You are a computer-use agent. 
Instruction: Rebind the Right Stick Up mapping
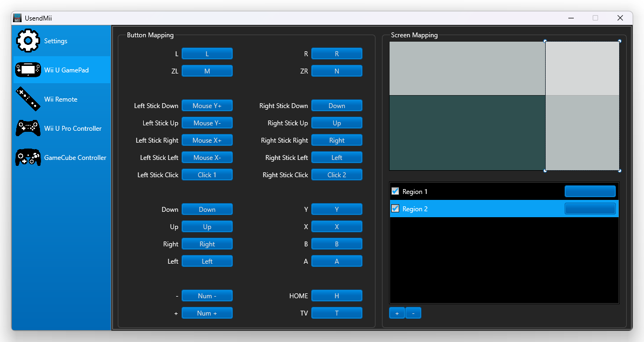point(337,123)
